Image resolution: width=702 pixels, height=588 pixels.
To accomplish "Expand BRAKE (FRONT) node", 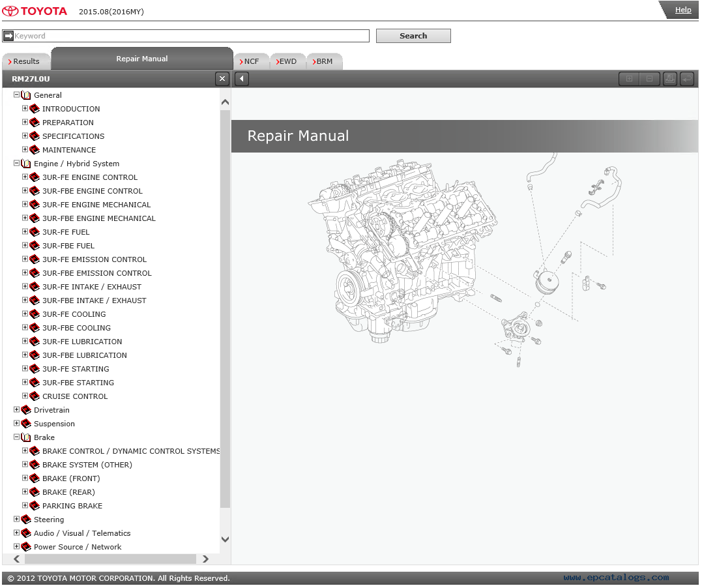I will 25,478.
